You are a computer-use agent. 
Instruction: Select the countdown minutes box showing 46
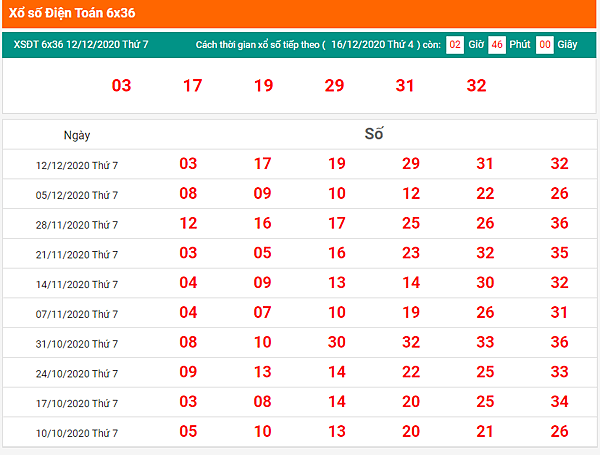[497, 45]
